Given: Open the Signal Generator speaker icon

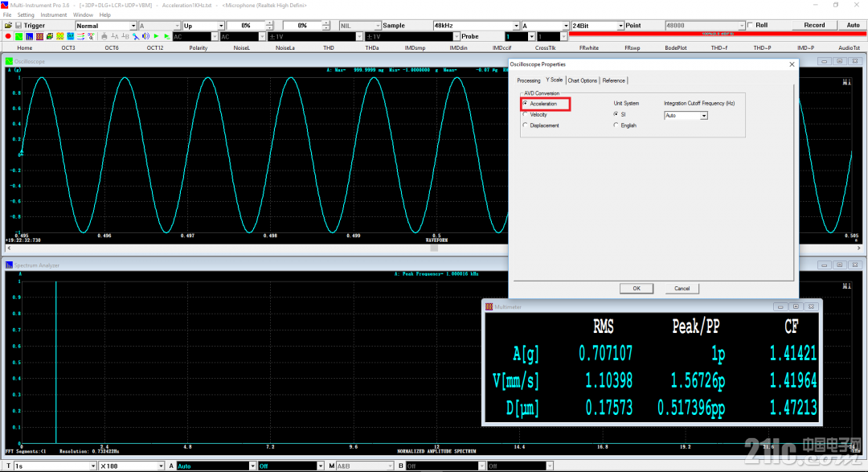Looking at the screenshot, I should click(x=145, y=36).
